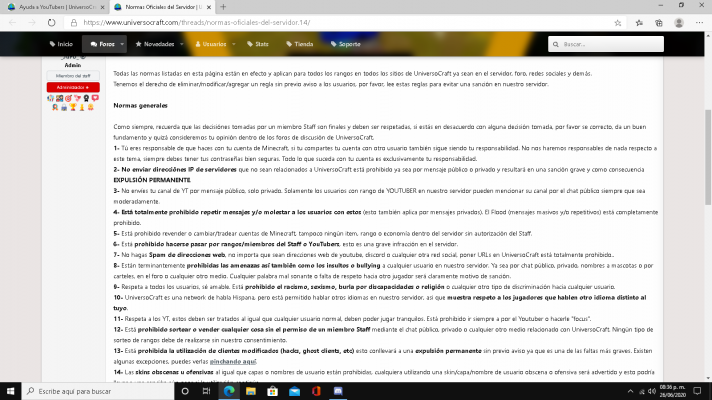712x400 pixels.
Task: Click the 'EXPULSIÓN PERMANENTE' bold text
Action: tap(152, 180)
